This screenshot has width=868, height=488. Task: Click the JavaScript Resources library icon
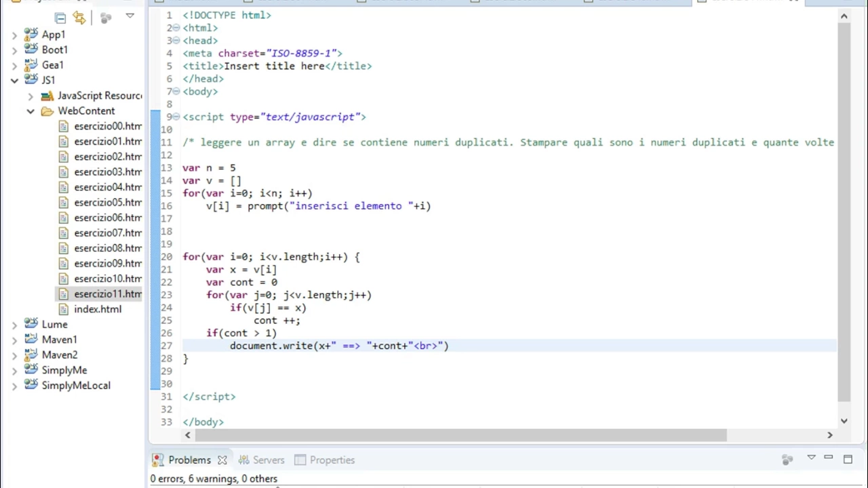(47, 96)
